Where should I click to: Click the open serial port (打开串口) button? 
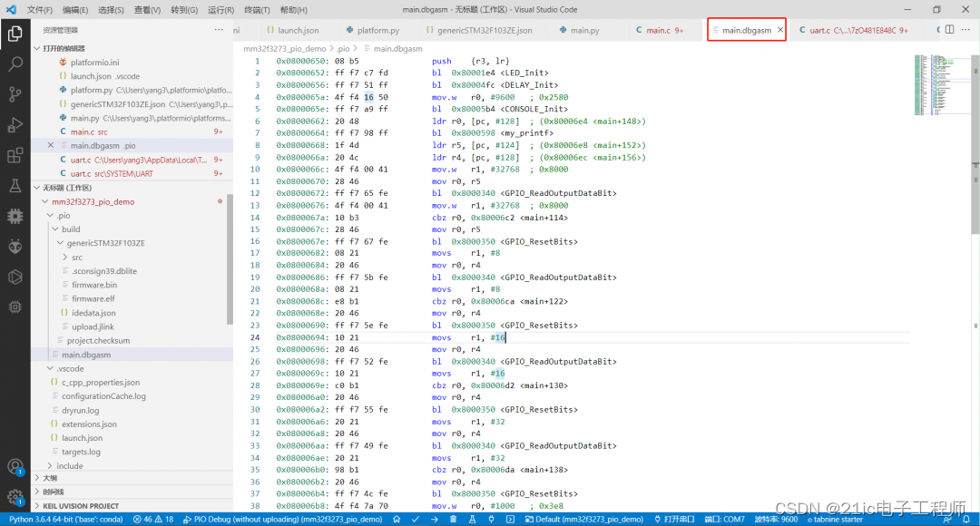tap(674, 519)
